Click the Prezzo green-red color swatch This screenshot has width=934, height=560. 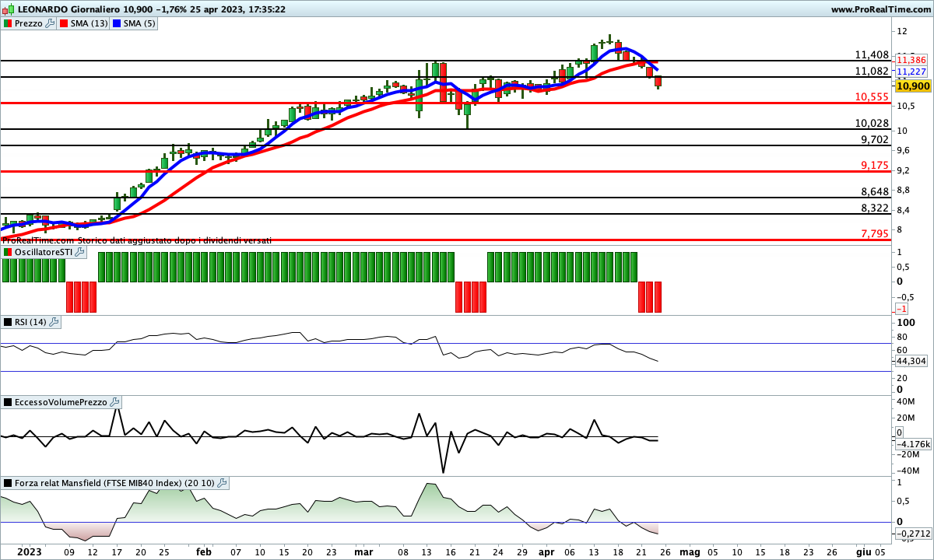click(8, 23)
